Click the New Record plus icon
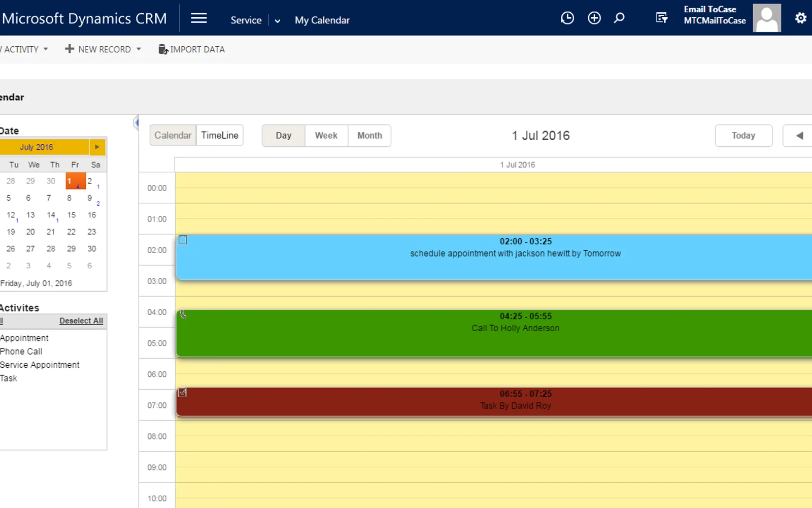812x508 pixels. (70, 49)
